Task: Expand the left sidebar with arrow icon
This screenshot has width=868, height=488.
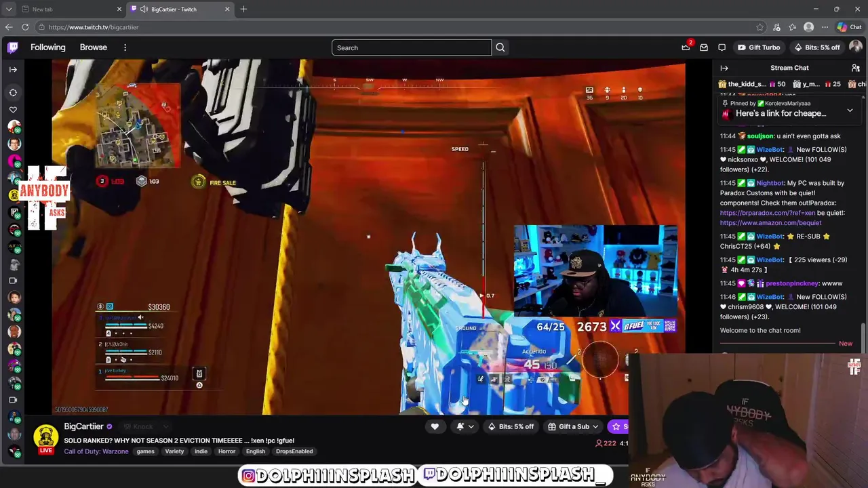Action: 13,69
